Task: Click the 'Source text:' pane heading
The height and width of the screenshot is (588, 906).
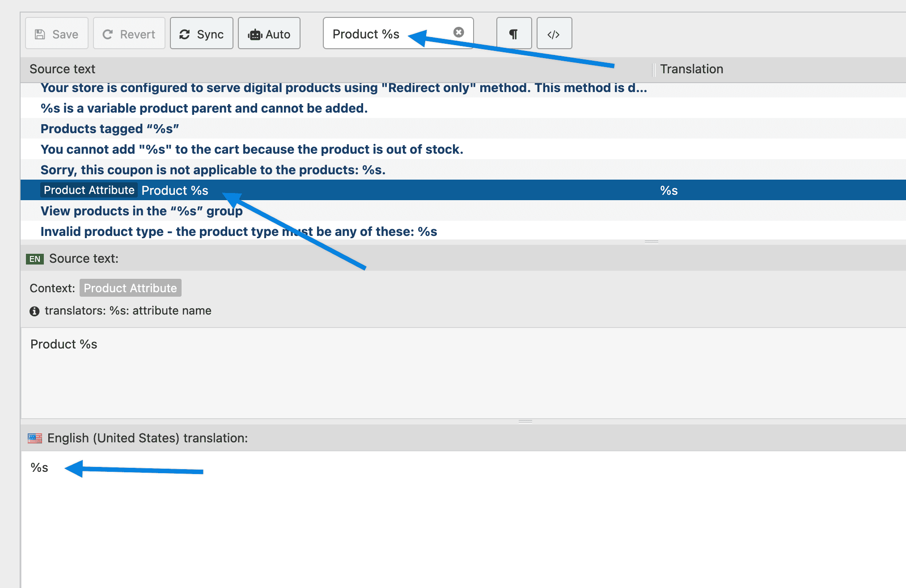Action: tap(84, 259)
